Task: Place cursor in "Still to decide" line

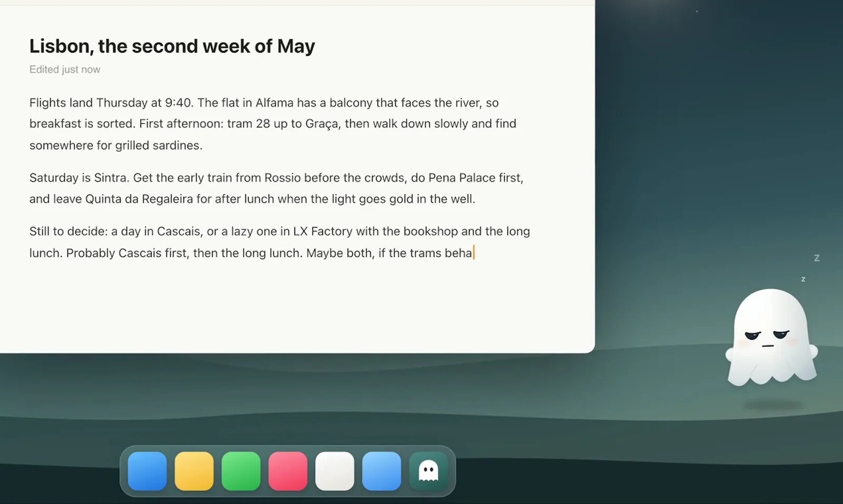Action: click(280, 231)
